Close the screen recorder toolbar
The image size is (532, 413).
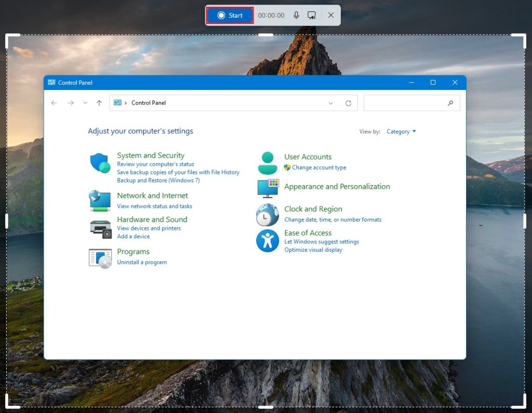coord(331,16)
